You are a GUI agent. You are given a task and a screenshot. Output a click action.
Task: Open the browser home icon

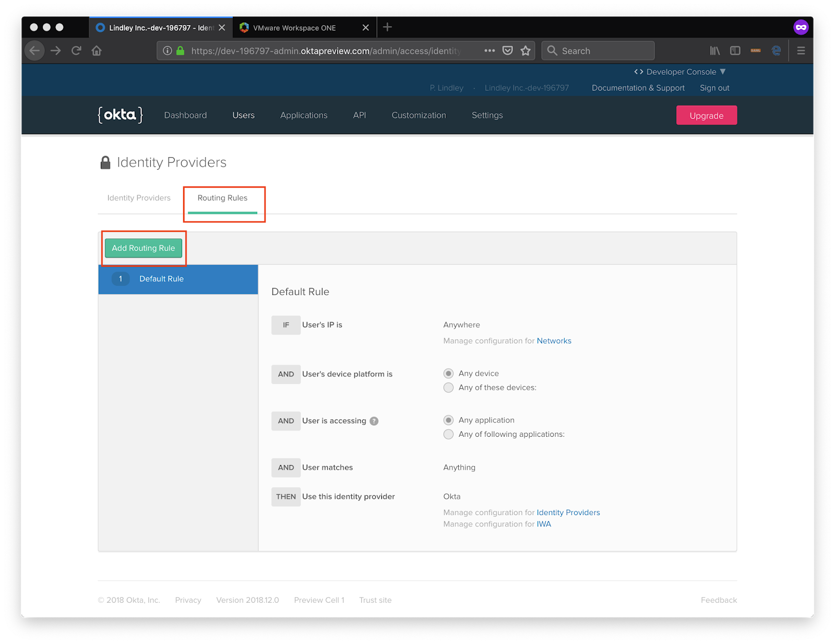tap(97, 51)
